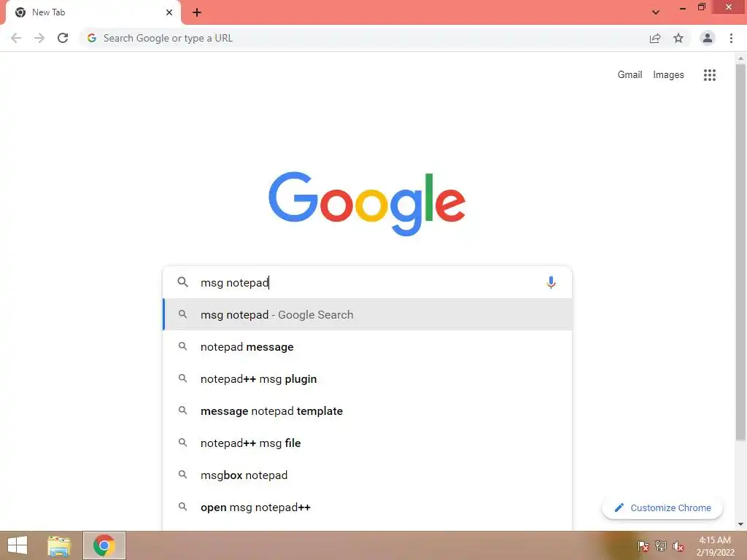
Task: Select the New Tab tab
Action: pos(93,12)
